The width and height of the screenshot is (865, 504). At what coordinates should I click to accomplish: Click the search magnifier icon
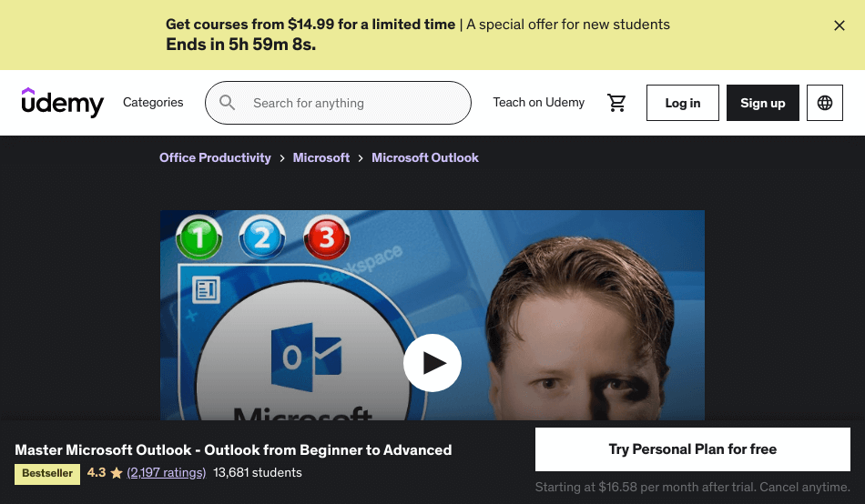[228, 103]
